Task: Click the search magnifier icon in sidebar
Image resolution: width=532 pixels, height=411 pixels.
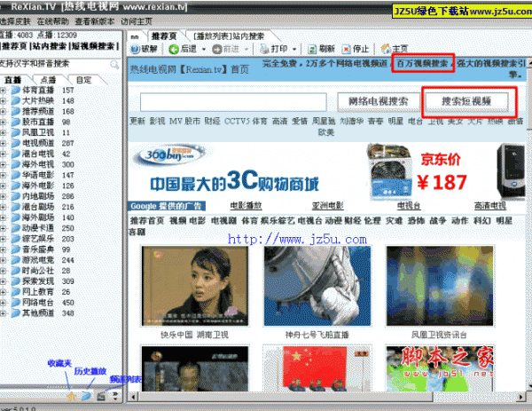Action: (114, 64)
